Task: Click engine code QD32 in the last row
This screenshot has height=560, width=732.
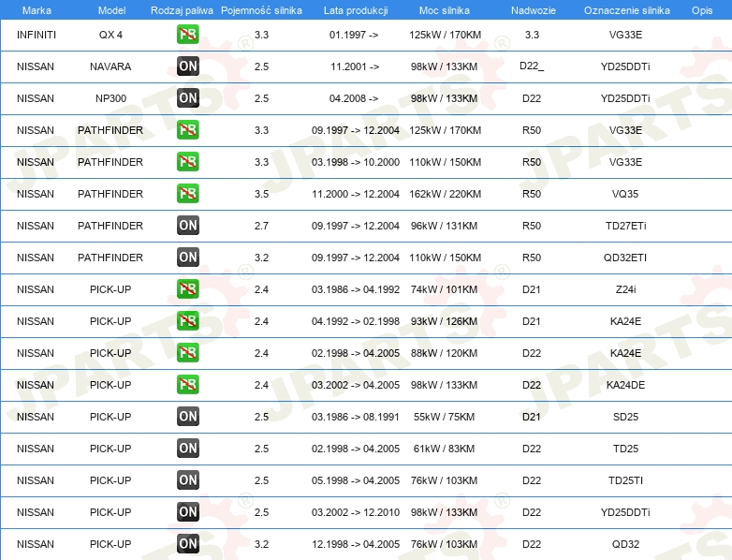Action: click(625, 544)
